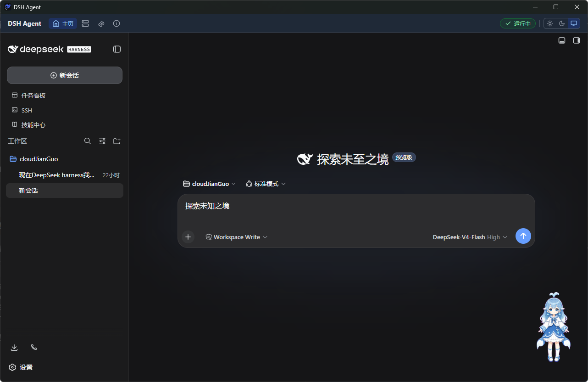The image size is (588, 382).
Task: Send the message with the blue arrow button
Action: 523,236
